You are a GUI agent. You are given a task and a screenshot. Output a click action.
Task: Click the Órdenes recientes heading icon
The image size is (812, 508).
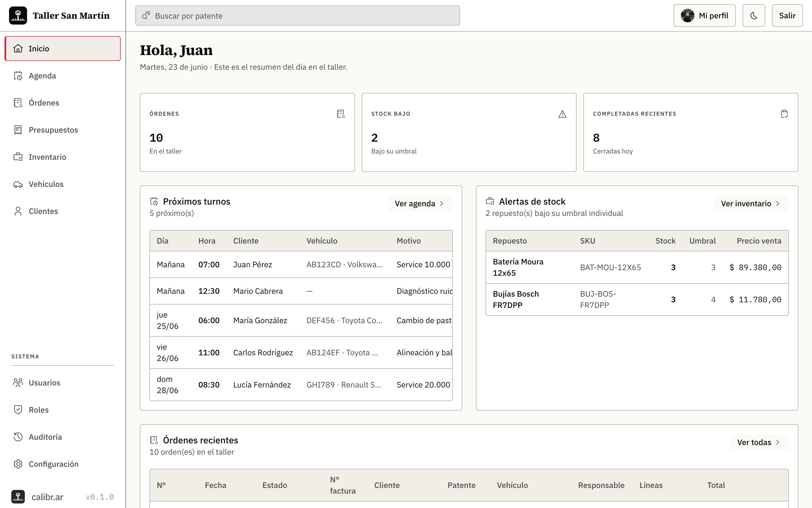coord(154,440)
